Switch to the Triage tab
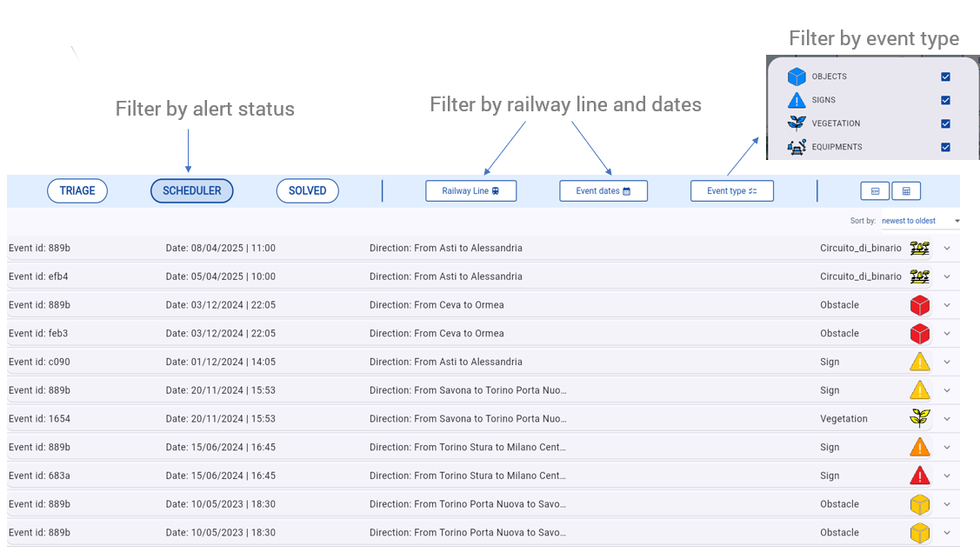The width and height of the screenshot is (980, 559). (77, 191)
